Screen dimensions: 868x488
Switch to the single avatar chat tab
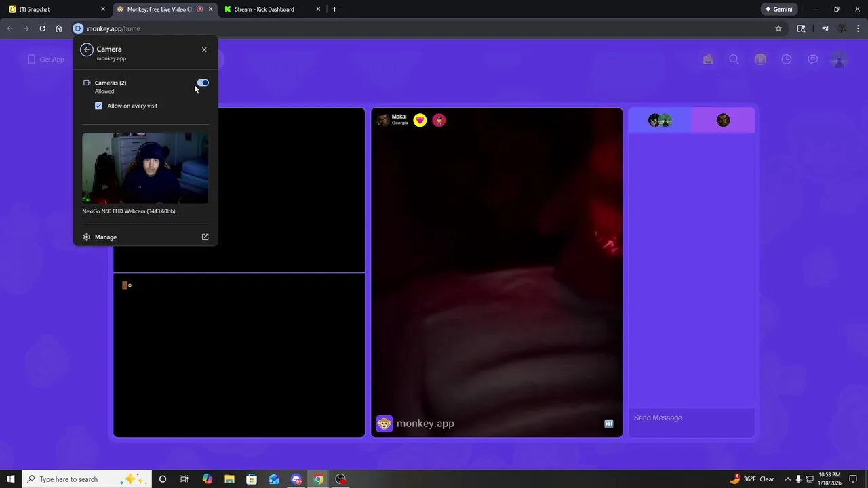tap(723, 120)
